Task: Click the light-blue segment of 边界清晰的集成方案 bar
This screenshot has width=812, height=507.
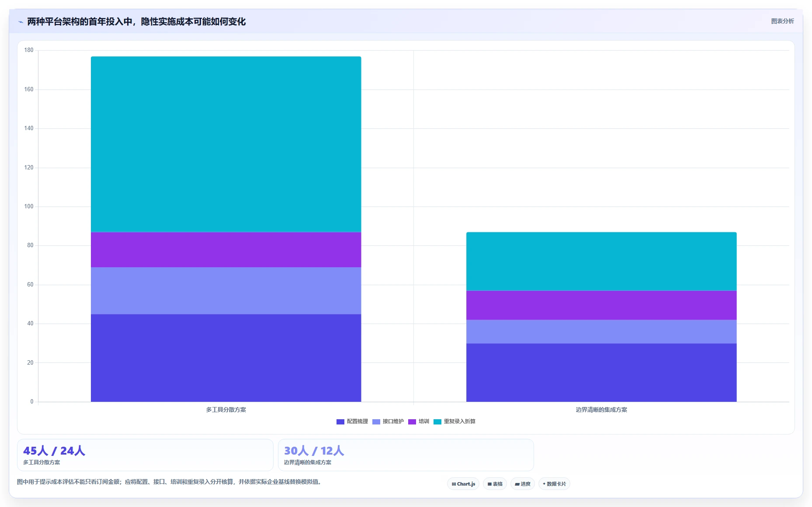Action: coord(601,331)
